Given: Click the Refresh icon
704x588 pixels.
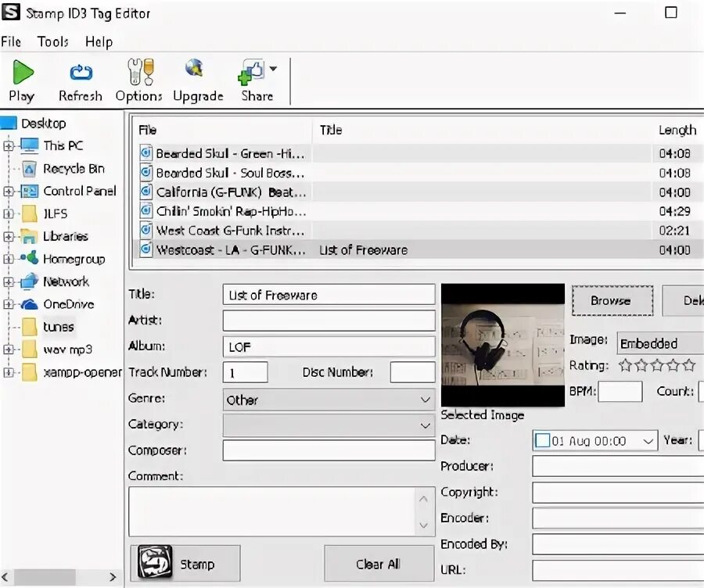Looking at the screenshot, I should click(x=81, y=73).
